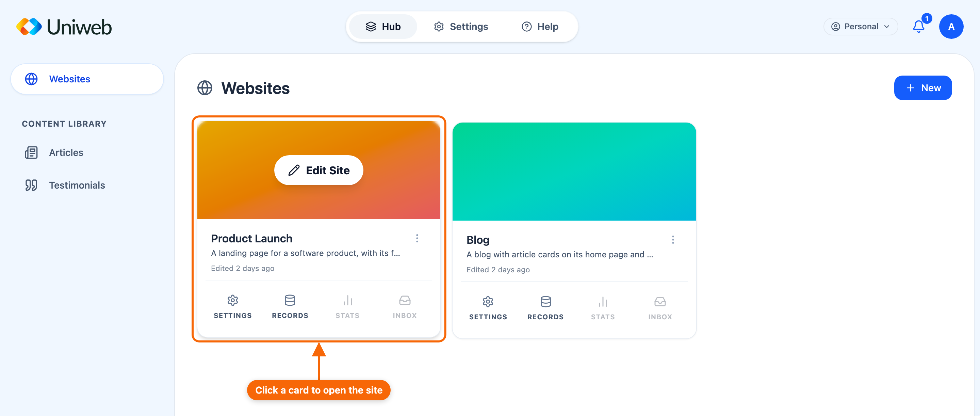
Task: Open Blog card more options menu
Action: (673, 240)
